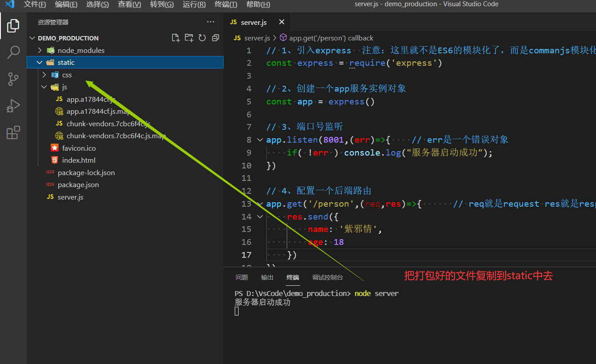Screen dimensions: 596x364
Task: Switch to the 输出 panel tab
Action: 267,277
